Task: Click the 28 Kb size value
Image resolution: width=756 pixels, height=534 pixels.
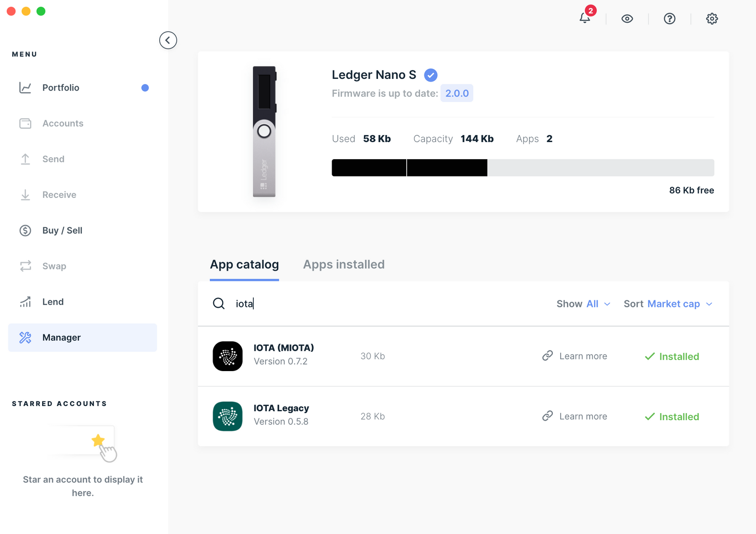Action: tap(373, 416)
